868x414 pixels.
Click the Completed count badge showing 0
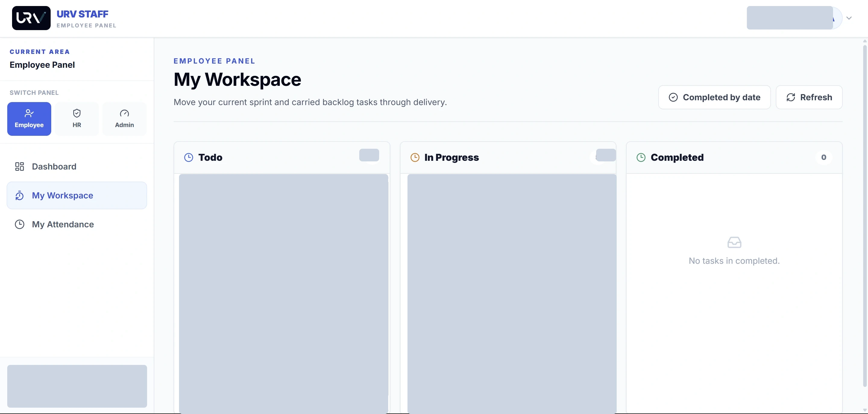[823, 157]
